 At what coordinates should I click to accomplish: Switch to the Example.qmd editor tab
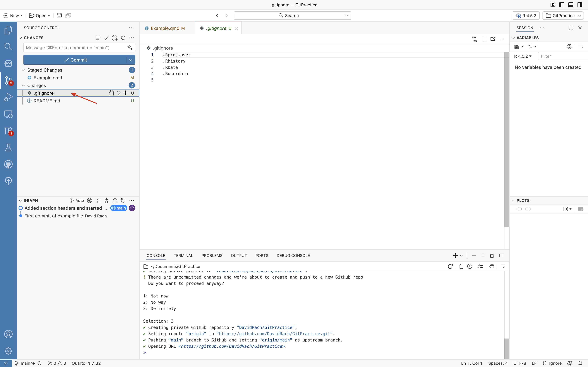click(165, 28)
